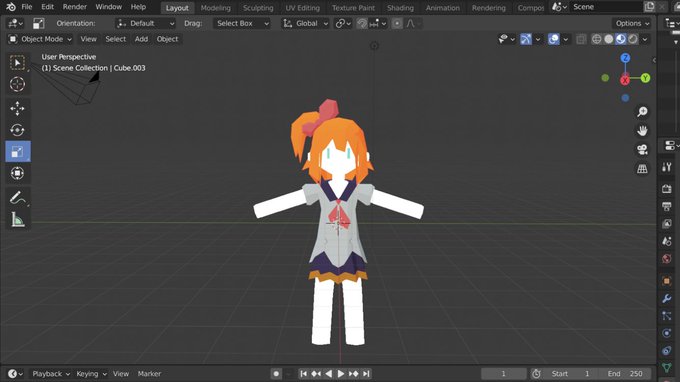Switch to rendered viewport shading
This screenshot has height=382, width=680.
[x=633, y=39]
